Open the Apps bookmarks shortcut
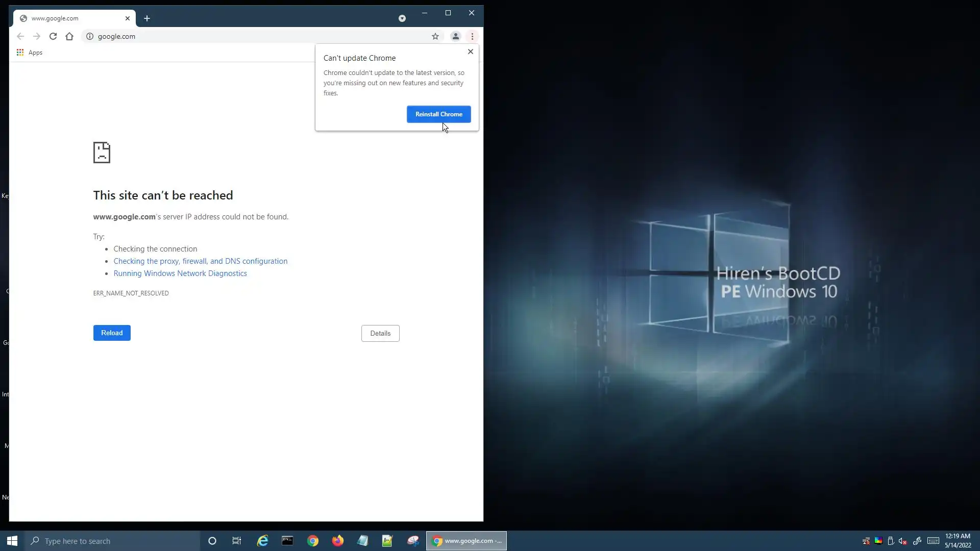 click(x=30, y=53)
